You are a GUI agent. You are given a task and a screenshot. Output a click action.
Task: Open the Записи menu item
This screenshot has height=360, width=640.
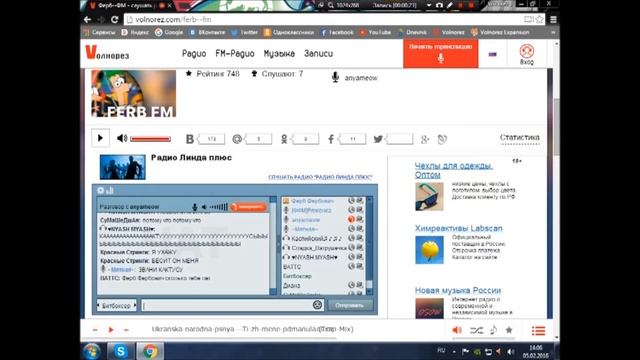pos(318,53)
